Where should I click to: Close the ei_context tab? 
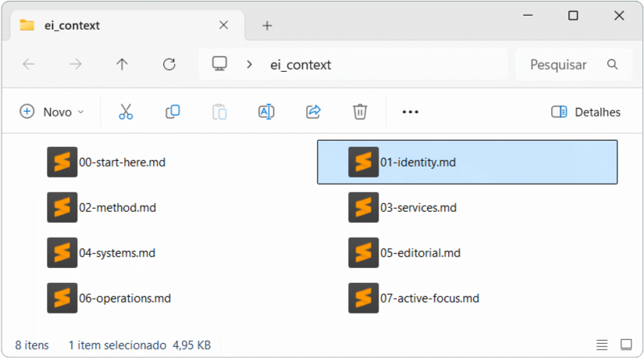pos(224,25)
